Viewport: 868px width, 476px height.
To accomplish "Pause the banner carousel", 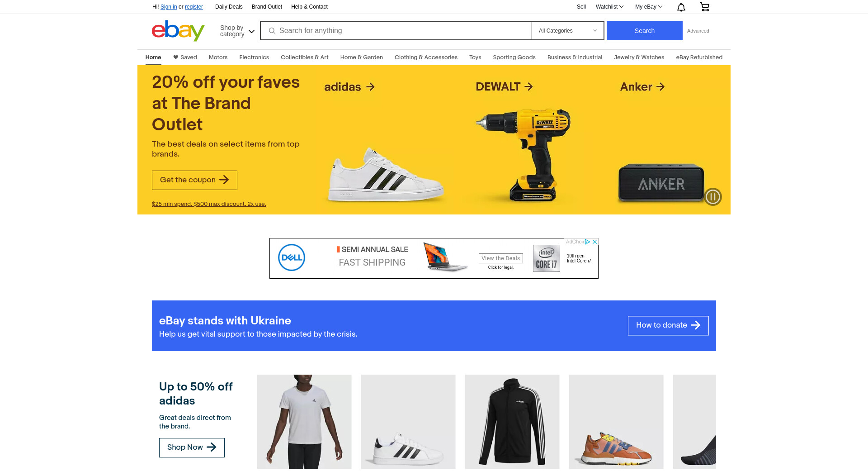I will tap(713, 197).
